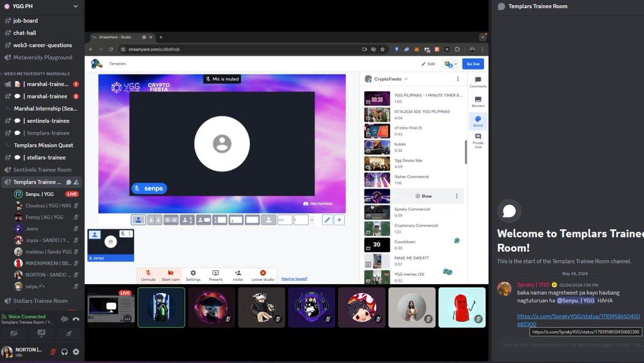Add new layout with plus icon
Screen dimensions: 644x363
pyautogui.click(x=339, y=220)
